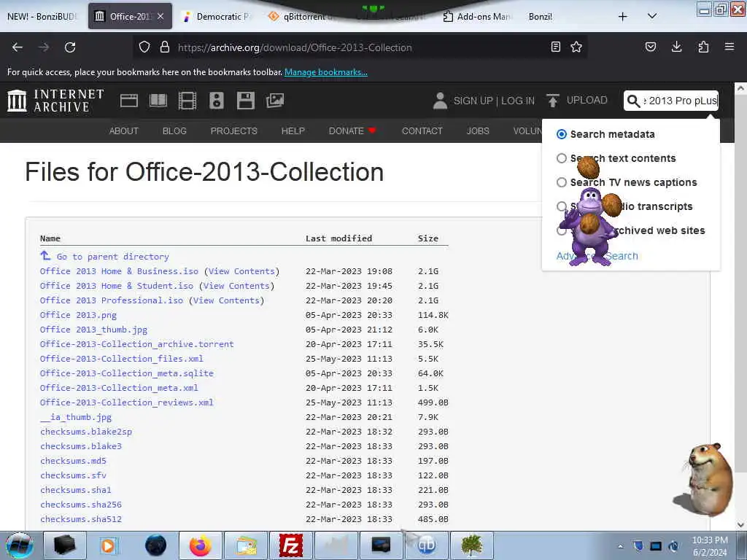Open Software floppy disk icon
The height and width of the screenshot is (560, 747).
246,101
